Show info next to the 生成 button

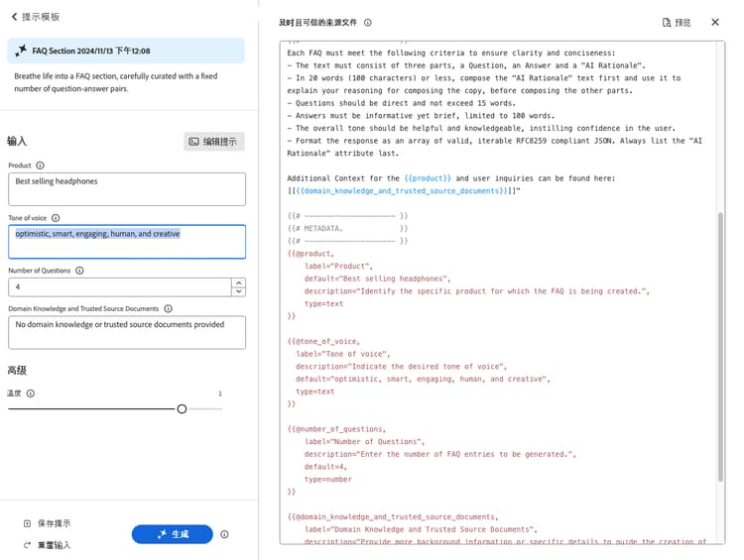pos(224,534)
